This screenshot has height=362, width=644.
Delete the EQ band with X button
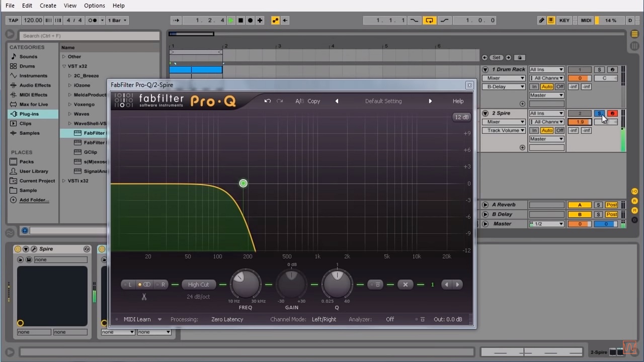tap(406, 285)
